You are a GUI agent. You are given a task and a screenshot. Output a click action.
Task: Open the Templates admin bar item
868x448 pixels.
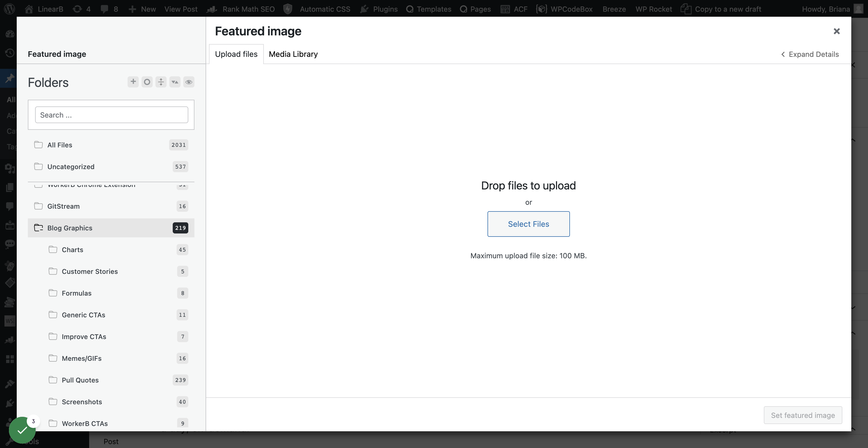click(429, 9)
